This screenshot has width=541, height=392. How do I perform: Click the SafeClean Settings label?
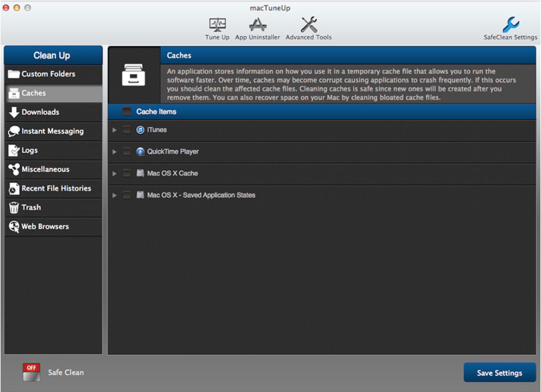(x=510, y=37)
